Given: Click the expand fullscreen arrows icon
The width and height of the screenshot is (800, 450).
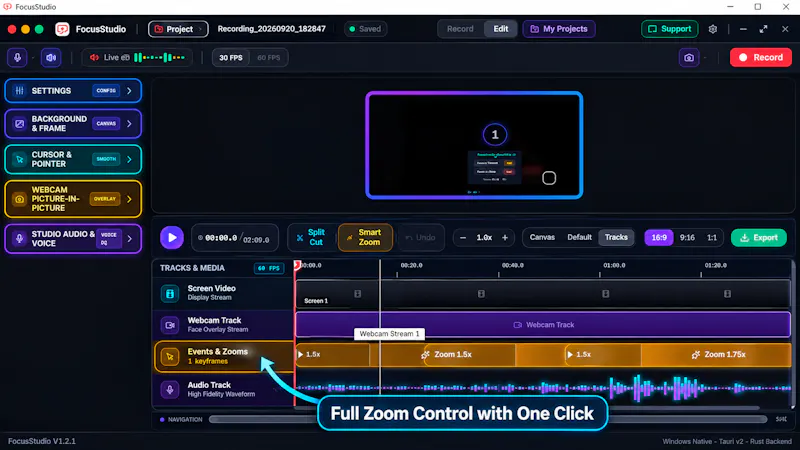Looking at the screenshot, I should point(763,29).
